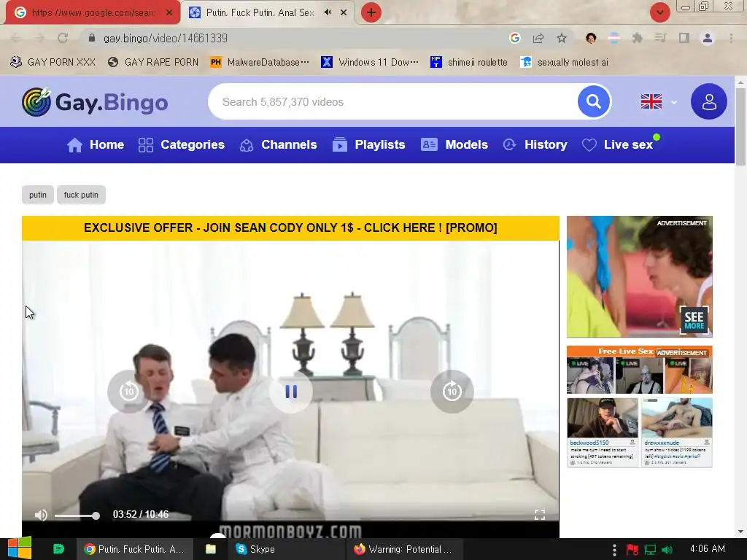Click the red flag tray icon
Viewport: 747px width, 560px height.
tap(632, 550)
